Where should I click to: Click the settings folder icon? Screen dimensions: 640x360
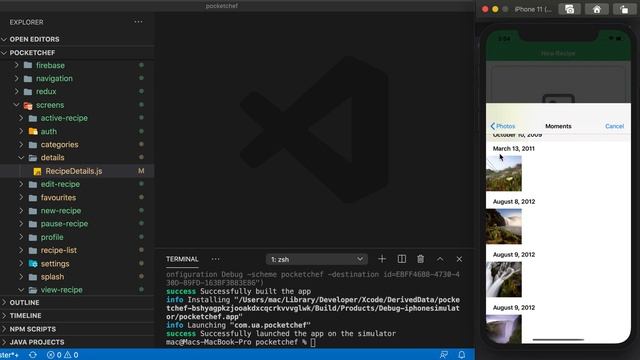coord(33,264)
